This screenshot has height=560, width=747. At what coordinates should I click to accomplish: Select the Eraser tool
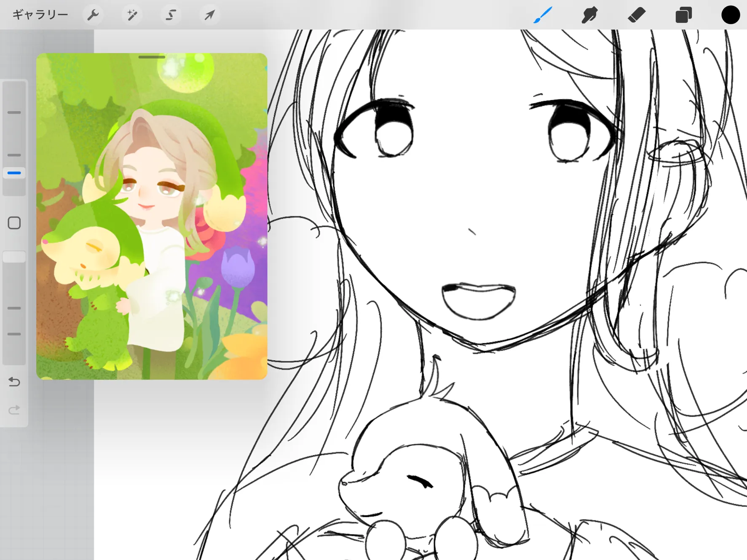coord(636,15)
